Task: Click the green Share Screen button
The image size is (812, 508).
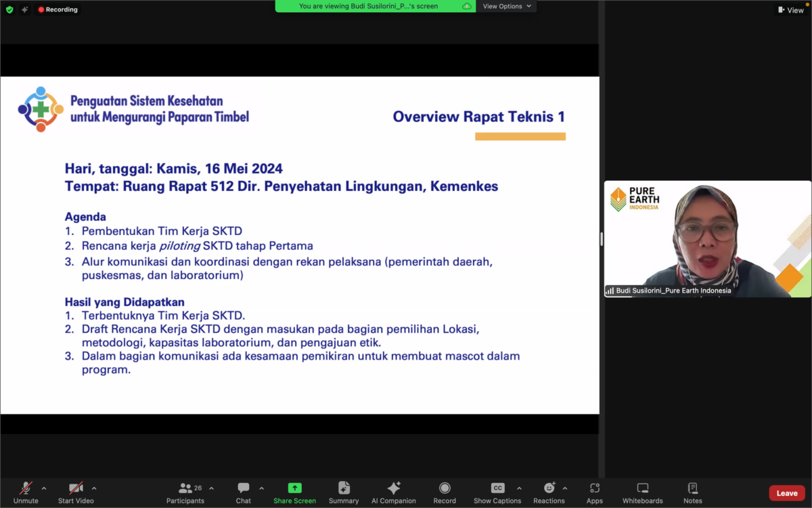Action: pyautogui.click(x=294, y=492)
